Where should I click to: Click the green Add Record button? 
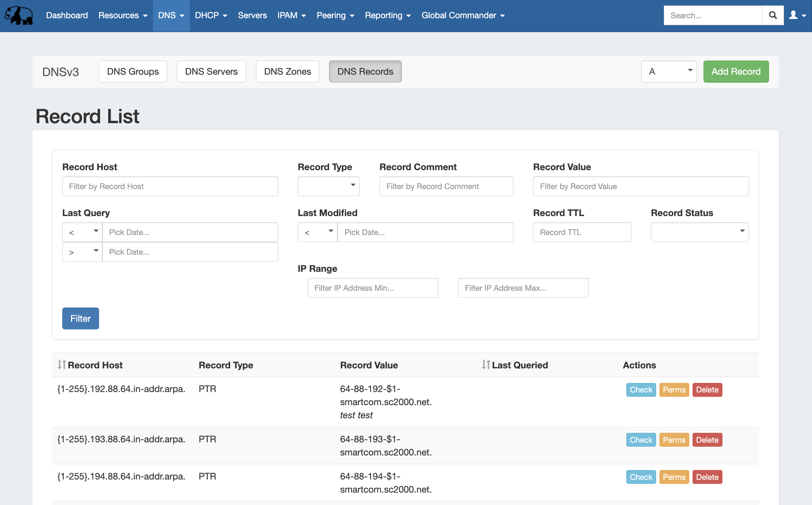point(736,71)
